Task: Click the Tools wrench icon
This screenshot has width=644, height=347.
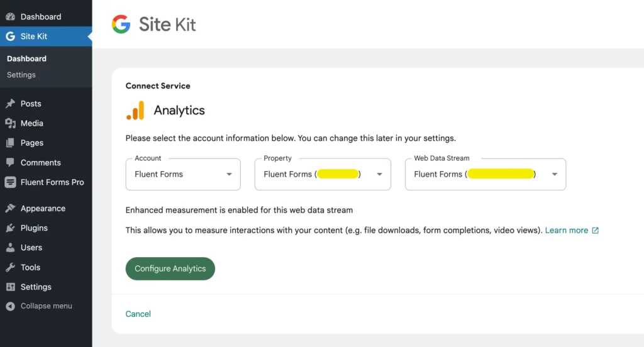Action: [10, 267]
